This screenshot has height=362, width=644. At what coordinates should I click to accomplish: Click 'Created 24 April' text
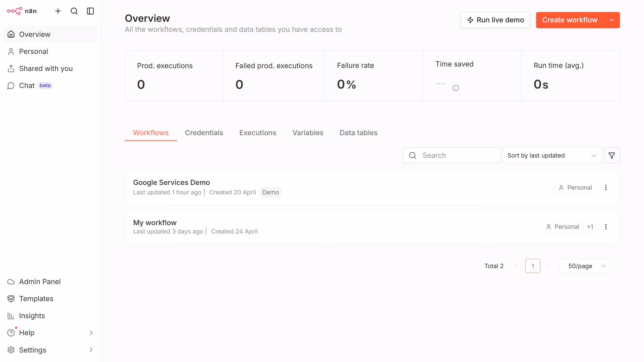tap(235, 232)
